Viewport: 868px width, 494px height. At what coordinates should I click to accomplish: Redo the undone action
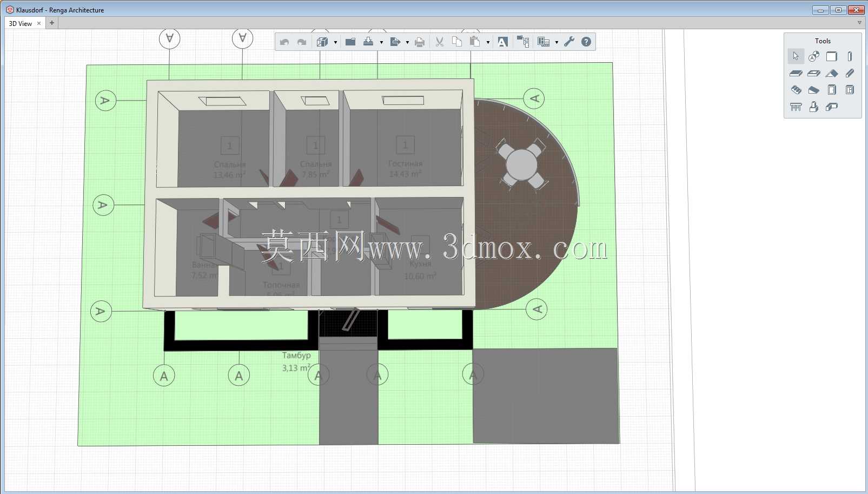click(x=302, y=42)
